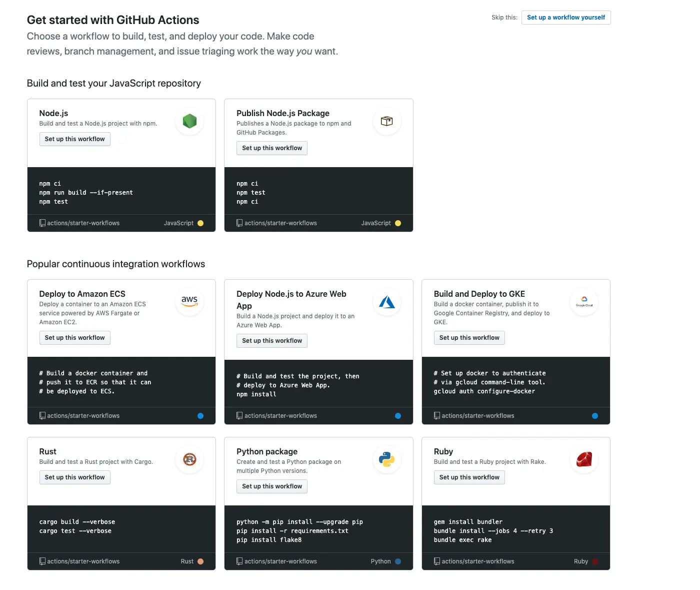Open actions/starter-workflows link on Python package card
The width and height of the screenshot is (700, 590).
tap(280, 561)
